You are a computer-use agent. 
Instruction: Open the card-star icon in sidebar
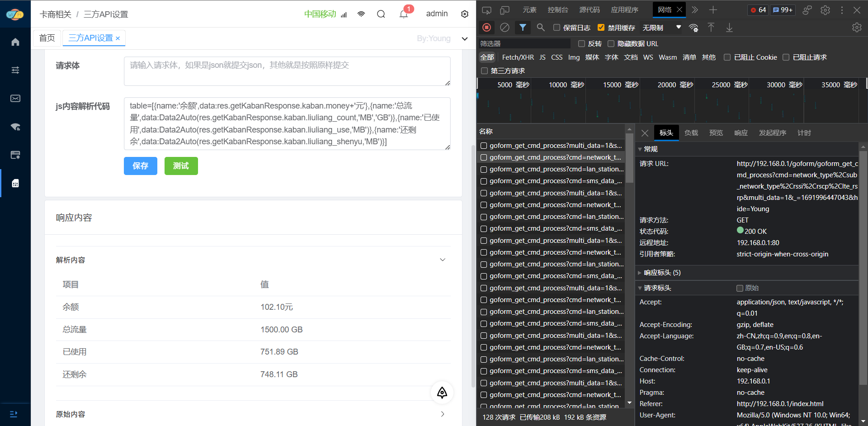tap(15, 155)
